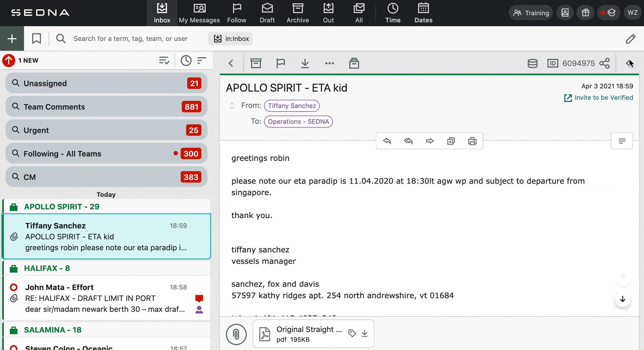
Task: Open the graduation cap learning icon
Action: pyautogui.click(x=609, y=13)
